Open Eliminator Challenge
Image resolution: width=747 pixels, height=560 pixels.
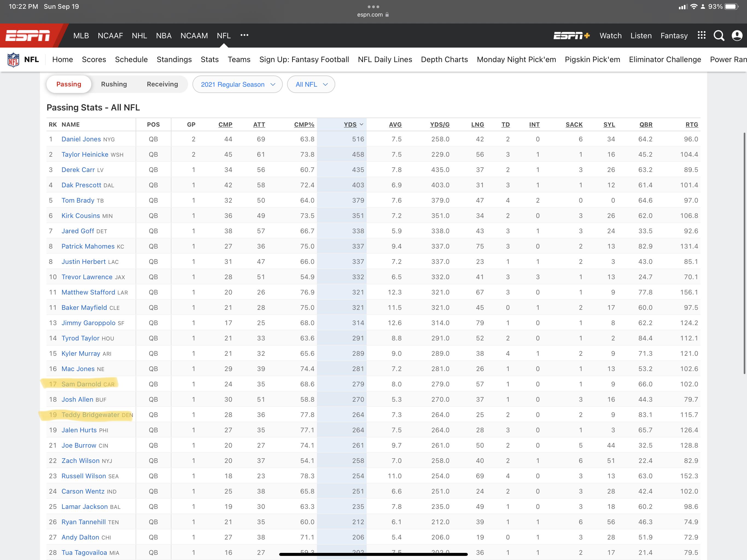[665, 59]
